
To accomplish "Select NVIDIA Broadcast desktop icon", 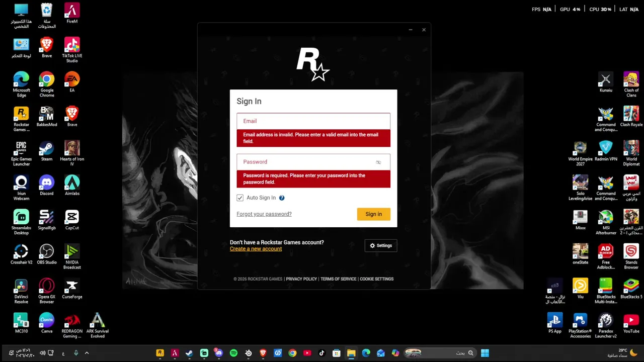I will click(x=72, y=256).
